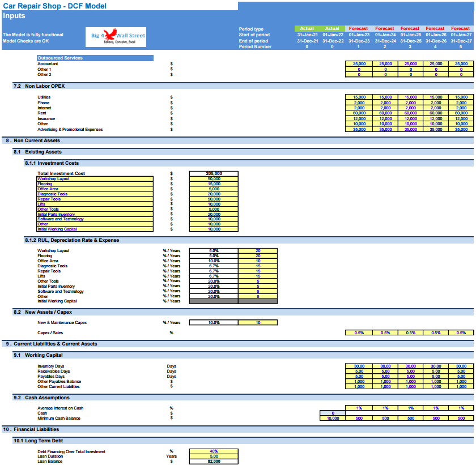Select the Forecast header for 01-Jan-23
476x465 pixels.
[x=358, y=28]
